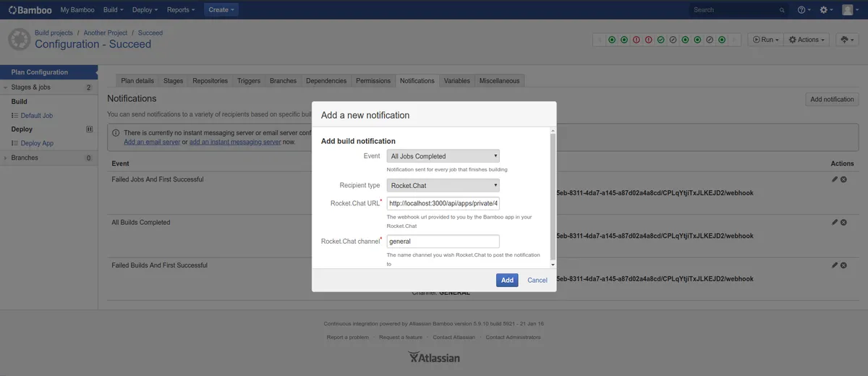The image size is (868, 376).
Task: Open Deploy App job in sidebar
Action: 37,143
